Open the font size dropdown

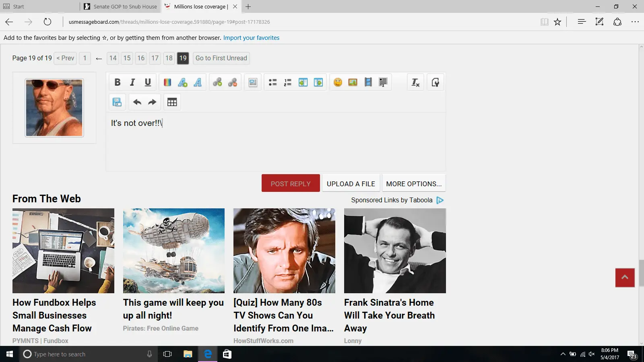click(183, 82)
